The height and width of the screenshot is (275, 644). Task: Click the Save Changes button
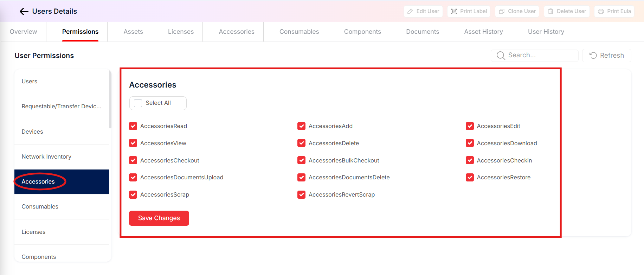[x=159, y=218]
